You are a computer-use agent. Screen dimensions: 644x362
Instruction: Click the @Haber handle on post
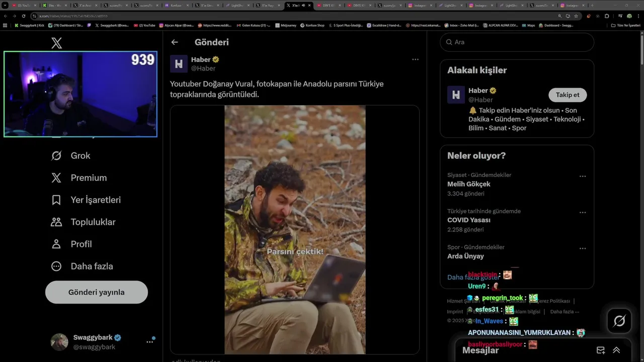(x=203, y=68)
